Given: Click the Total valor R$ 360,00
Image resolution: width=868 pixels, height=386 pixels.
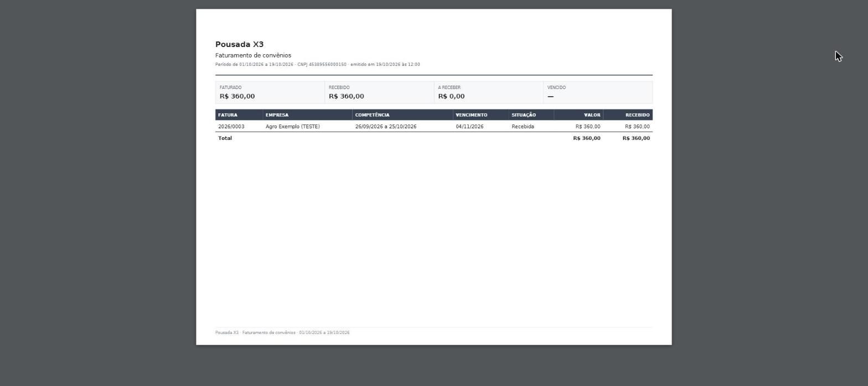Looking at the screenshot, I should pyautogui.click(x=587, y=138).
